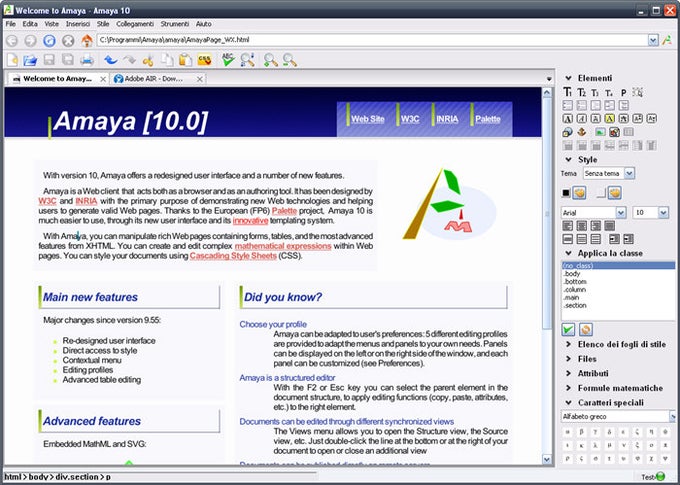Insert a T2 heading element
Image resolution: width=680 pixels, height=485 pixels.
[x=581, y=92]
